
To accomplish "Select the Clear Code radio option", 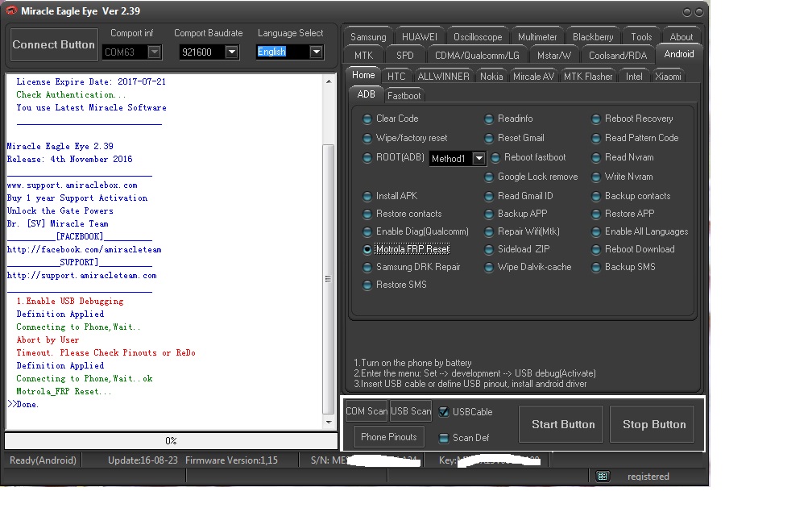I will [367, 119].
